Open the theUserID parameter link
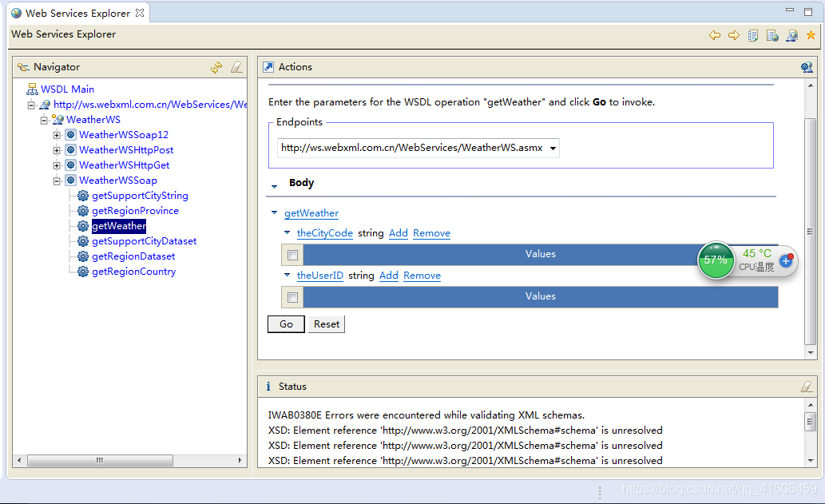Viewport: 825px width, 504px height. pos(320,275)
